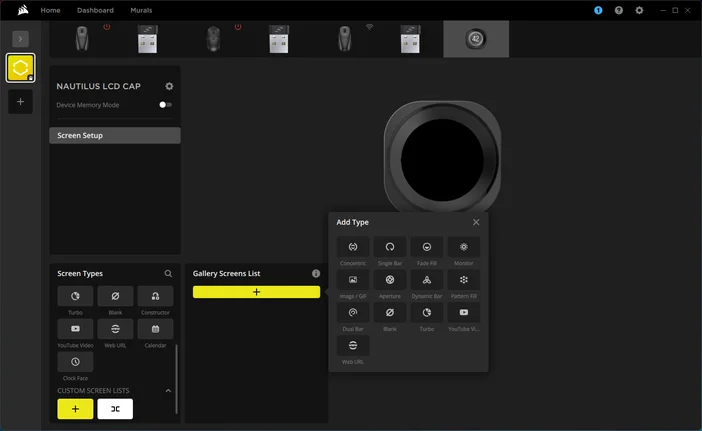702x431 pixels.
Task: Select Concentric type in Add Type popup
Action: click(x=353, y=247)
